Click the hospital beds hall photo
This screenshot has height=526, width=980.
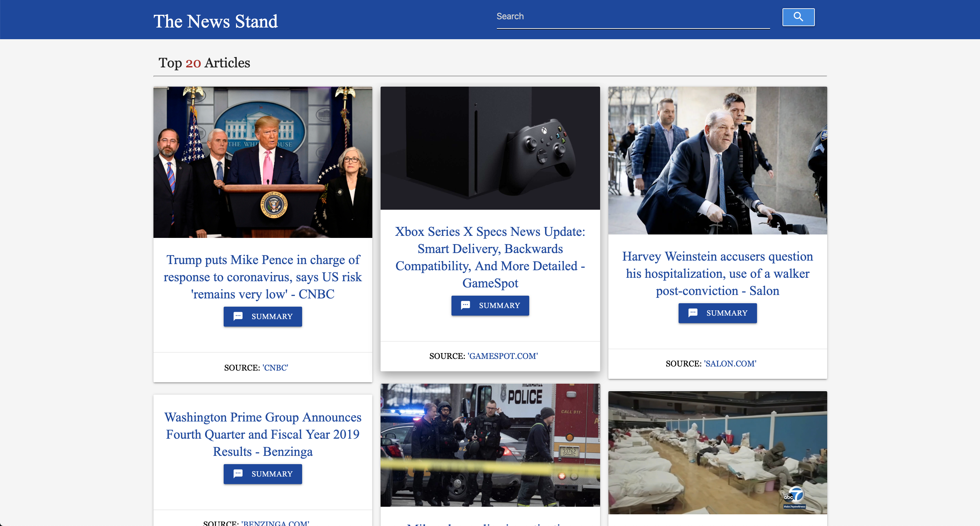(717, 453)
